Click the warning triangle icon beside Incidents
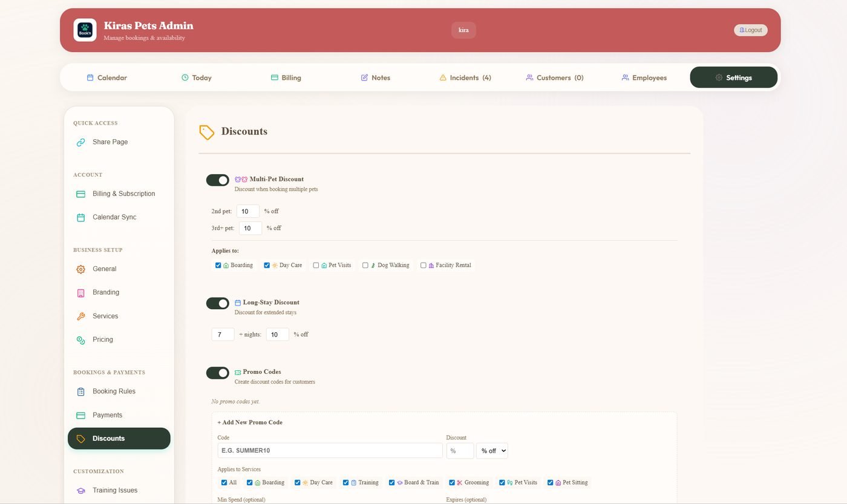Screen dimensions: 847x504 click(x=443, y=77)
